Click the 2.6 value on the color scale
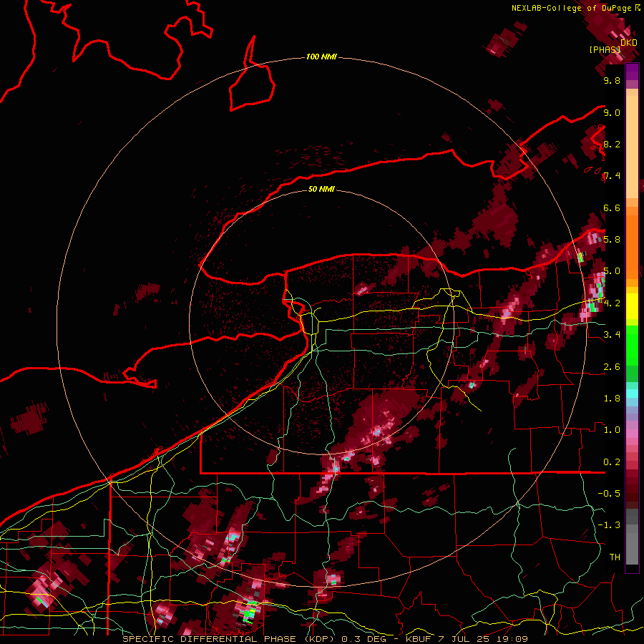The height and width of the screenshot is (644, 644). point(612,367)
